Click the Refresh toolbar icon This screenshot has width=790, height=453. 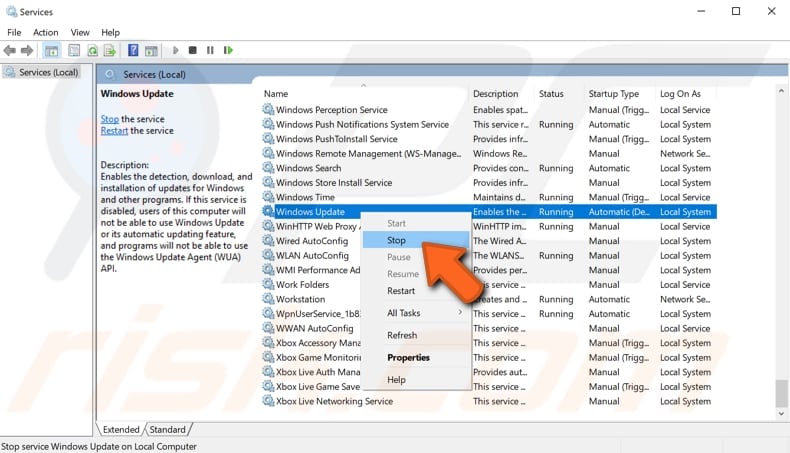coord(93,50)
